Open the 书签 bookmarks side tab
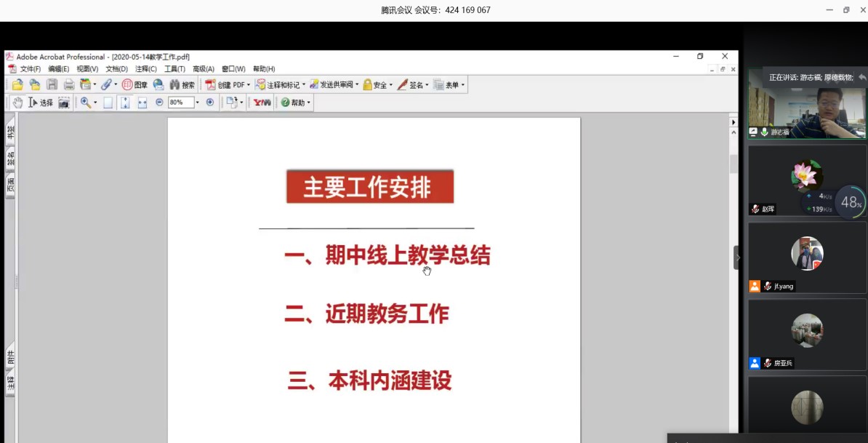868x443 pixels. (10, 132)
